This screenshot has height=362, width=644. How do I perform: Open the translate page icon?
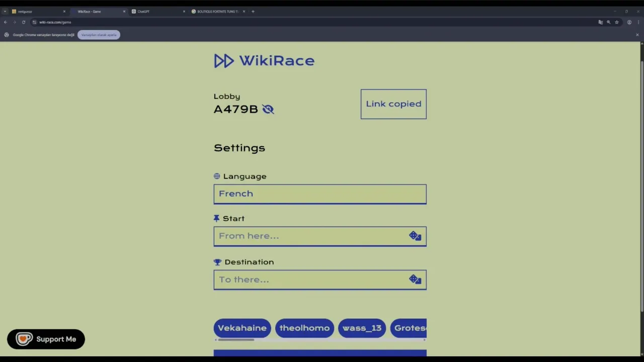pyautogui.click(x=600, y=22)
